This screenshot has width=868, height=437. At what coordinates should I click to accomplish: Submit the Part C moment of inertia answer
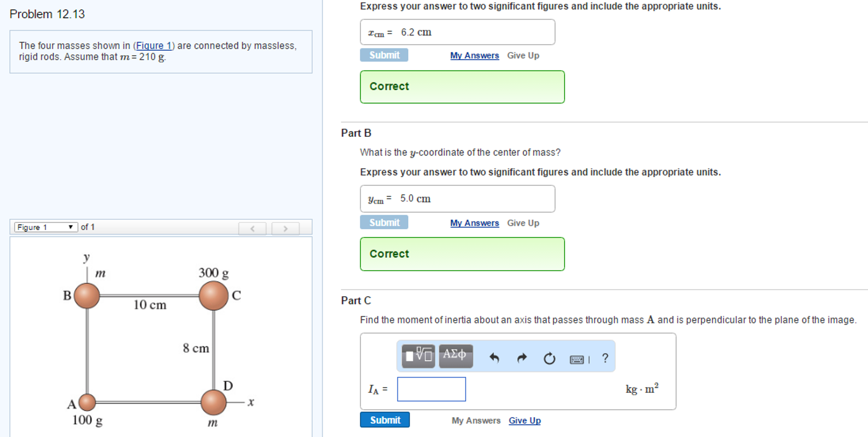coord(384,420)
